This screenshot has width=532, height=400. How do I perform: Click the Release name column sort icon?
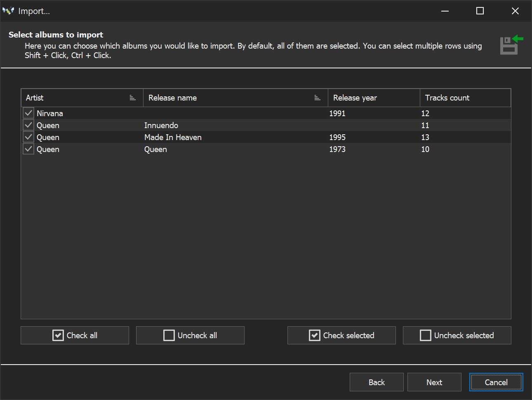coord(317,98)
